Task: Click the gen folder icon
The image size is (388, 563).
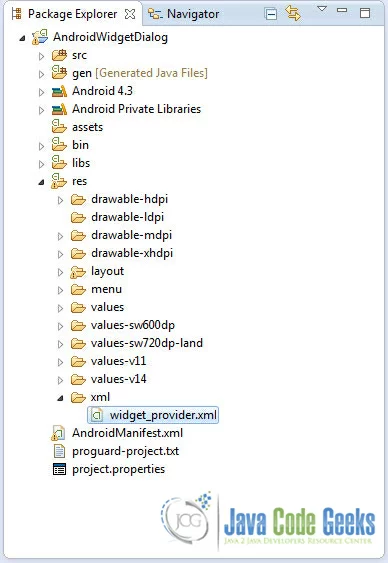Action: click(59, 73)
